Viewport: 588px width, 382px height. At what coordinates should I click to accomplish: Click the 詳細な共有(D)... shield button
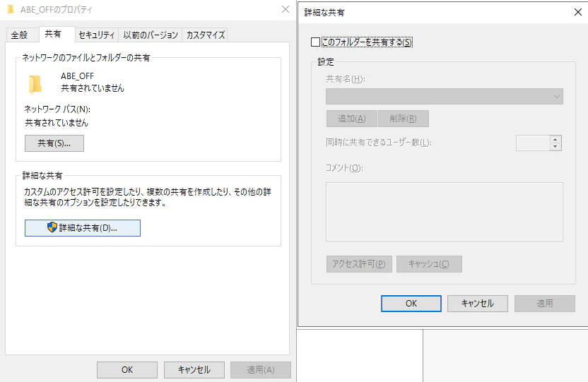(x=83, y=227)
